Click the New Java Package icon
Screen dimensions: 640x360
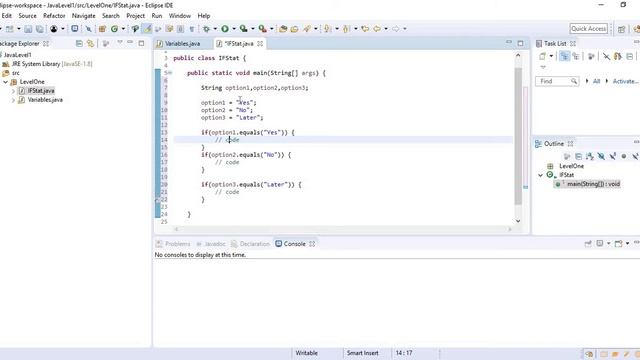click(102, 29)
